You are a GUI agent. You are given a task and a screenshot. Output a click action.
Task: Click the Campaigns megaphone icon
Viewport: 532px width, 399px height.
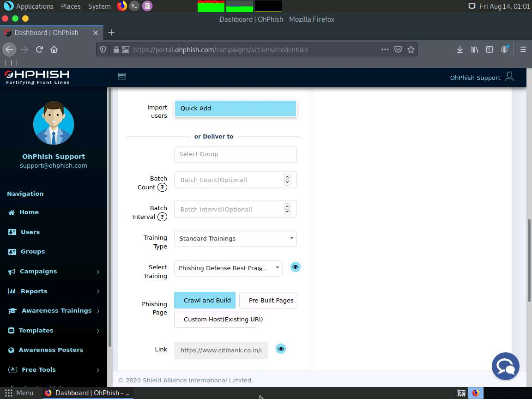pyautogui.click(x=12, y=272)
